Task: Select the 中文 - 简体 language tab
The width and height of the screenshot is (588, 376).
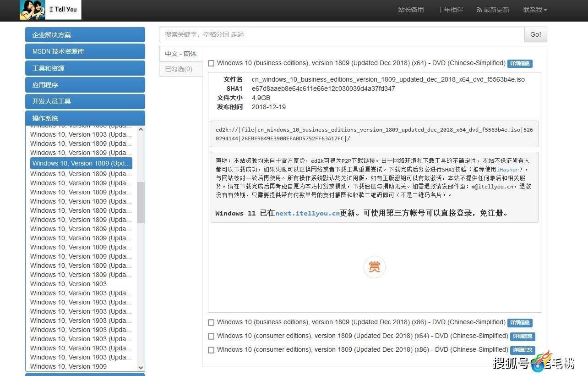Action: [x=181, y=54]
